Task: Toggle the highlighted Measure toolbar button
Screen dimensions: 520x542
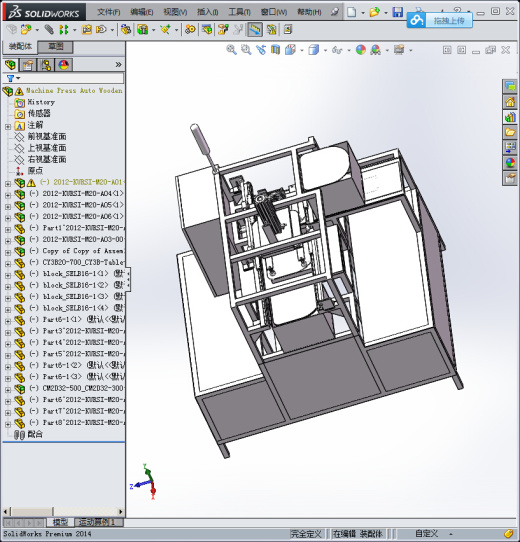Action: [x=255, y=30]
